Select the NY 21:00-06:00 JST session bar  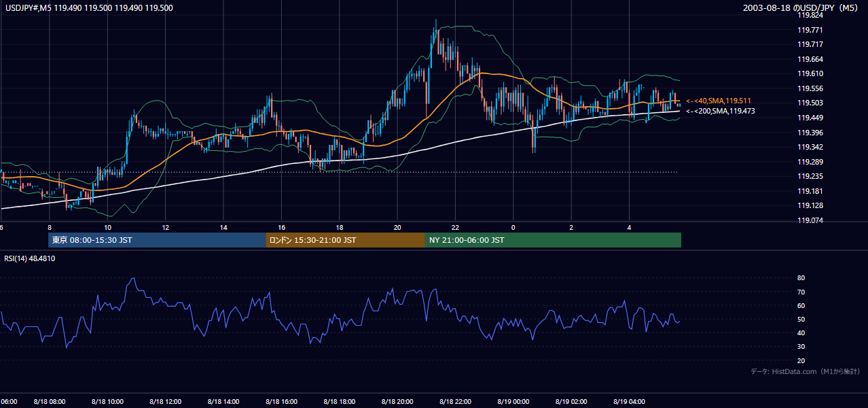553,240
